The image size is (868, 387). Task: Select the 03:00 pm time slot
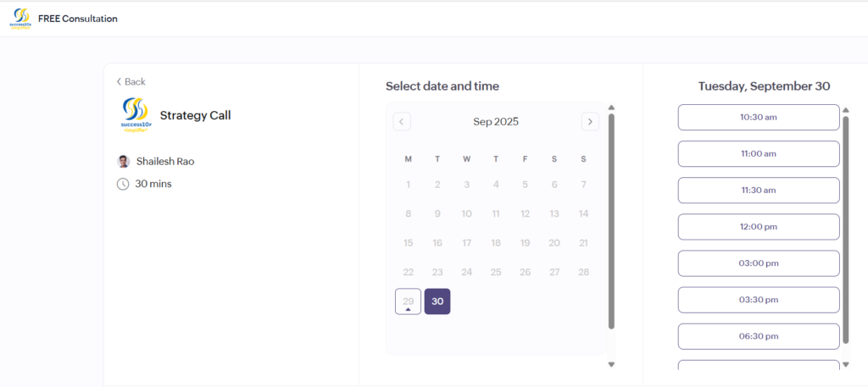tap(758, 263)
